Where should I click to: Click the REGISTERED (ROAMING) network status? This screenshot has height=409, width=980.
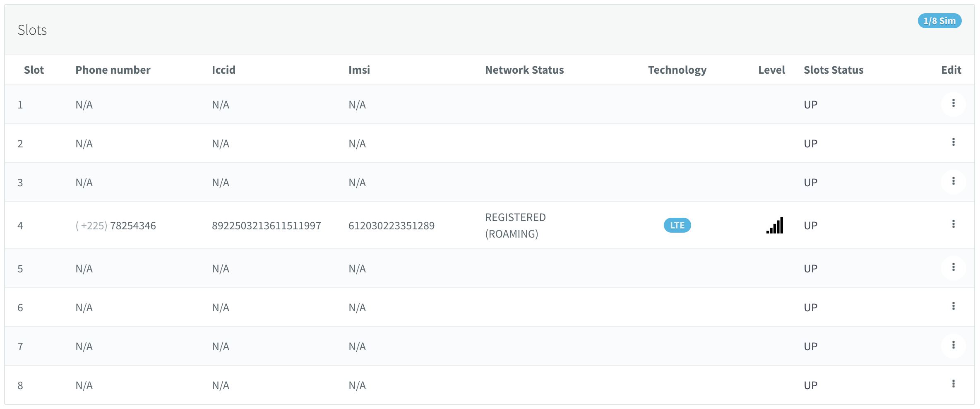click(x=515, y=226)
